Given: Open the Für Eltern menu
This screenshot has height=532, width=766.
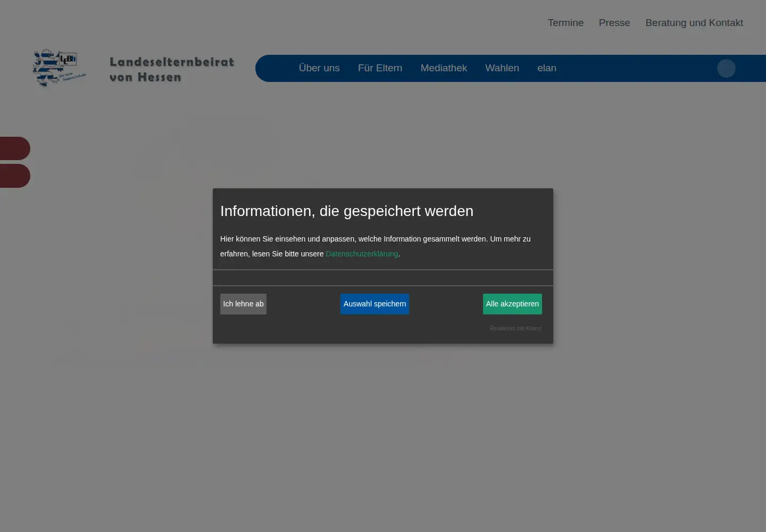Looking at the screenshot, I should pyautogui.click(x=380, y=68).
